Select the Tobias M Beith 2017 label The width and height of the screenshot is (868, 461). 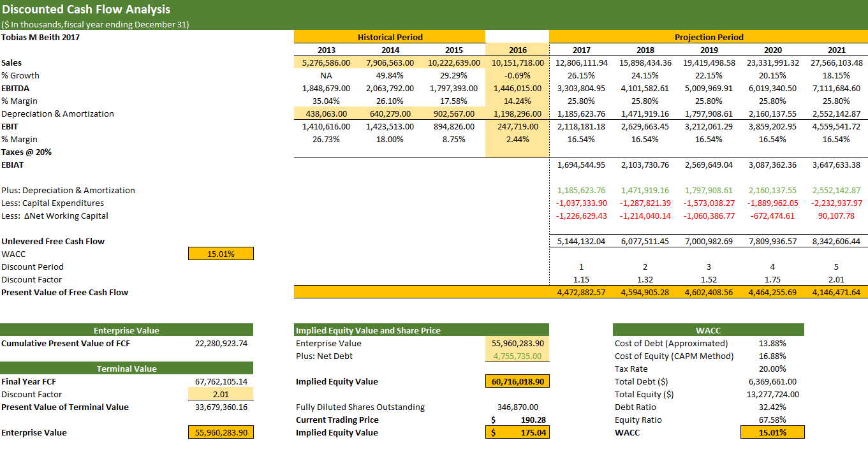[x=41, y=37]
